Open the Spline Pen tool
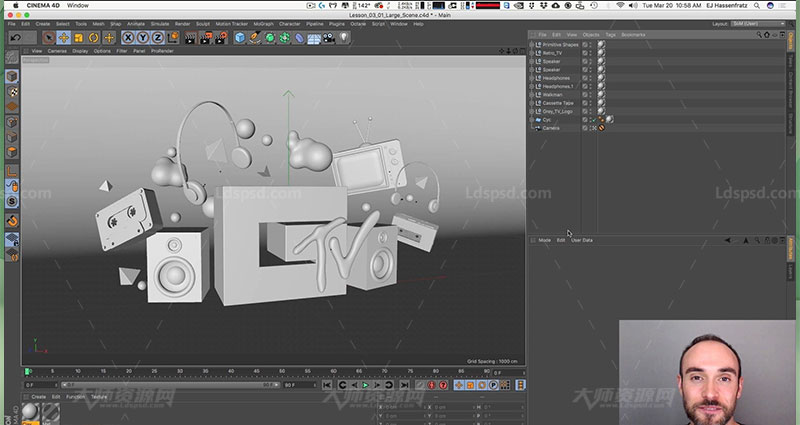Image resolution: width=800 pixels, height=425 pixels. click(255, 37)
